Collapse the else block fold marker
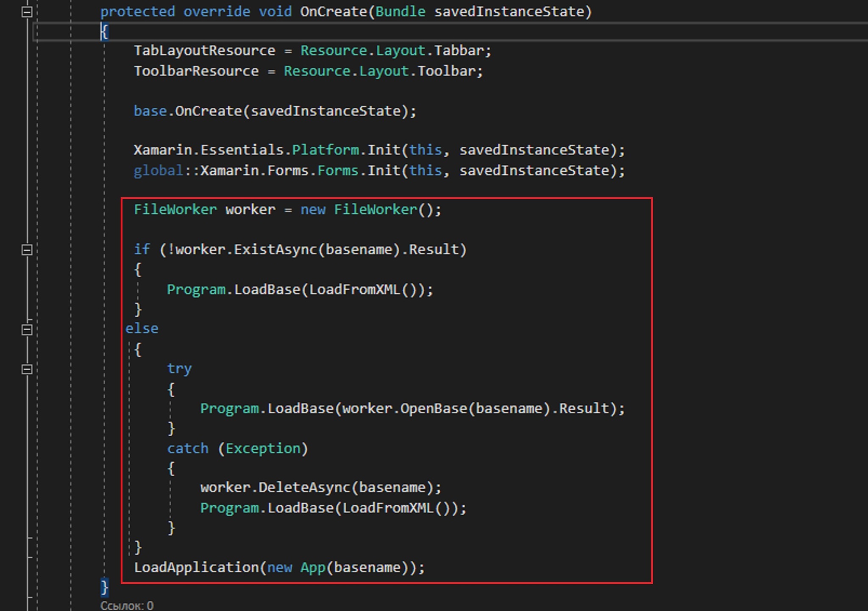868x611 pixels. pyautogui.click(x=27, y=329)
